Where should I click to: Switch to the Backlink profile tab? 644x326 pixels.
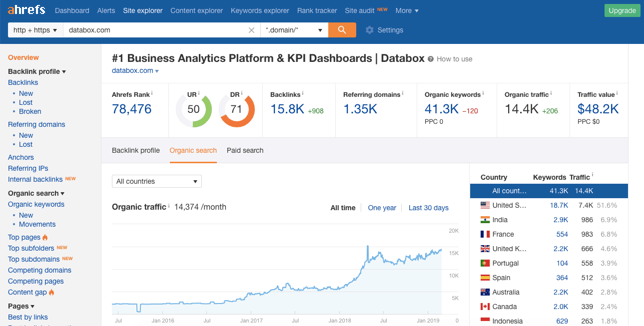click(x=136, y=150)
